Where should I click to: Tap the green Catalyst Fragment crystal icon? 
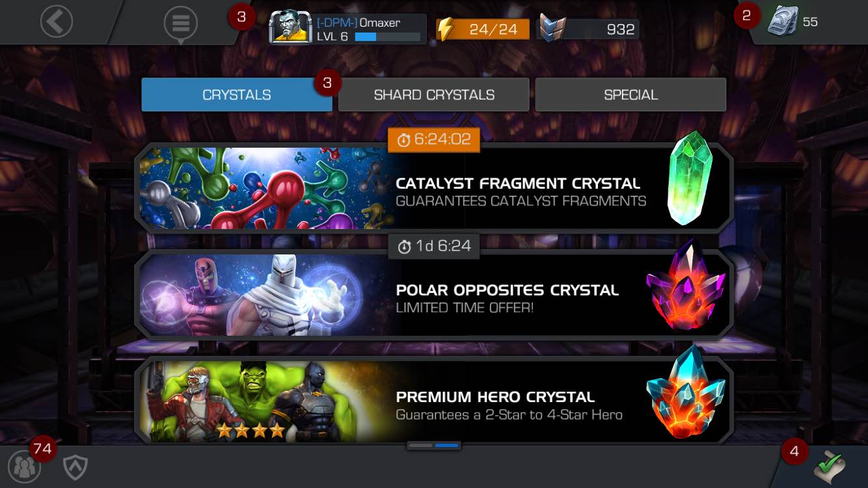coord(690,178)
